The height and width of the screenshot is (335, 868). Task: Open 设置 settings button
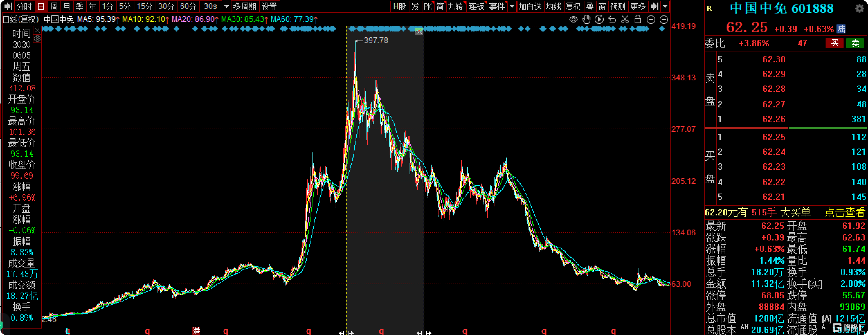click(269, 6)
